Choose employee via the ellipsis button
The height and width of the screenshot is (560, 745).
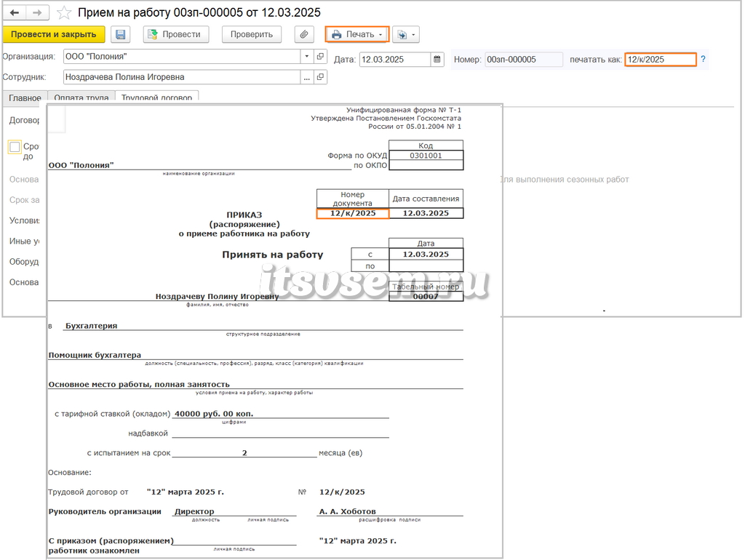click(307, 77)
